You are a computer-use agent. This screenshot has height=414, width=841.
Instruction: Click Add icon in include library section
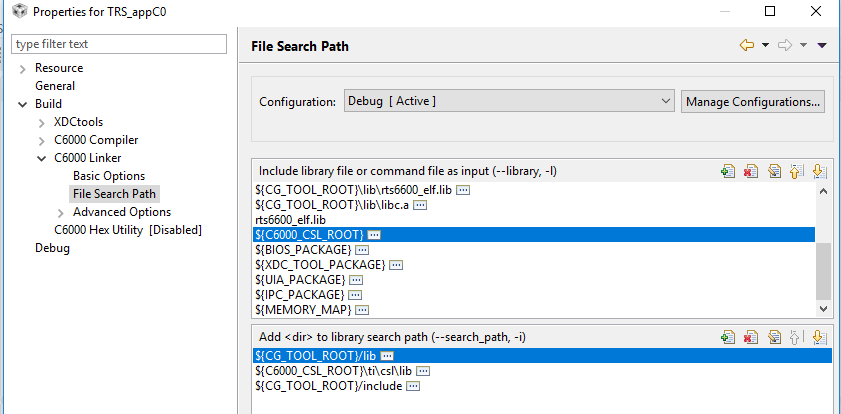point(728,171)
